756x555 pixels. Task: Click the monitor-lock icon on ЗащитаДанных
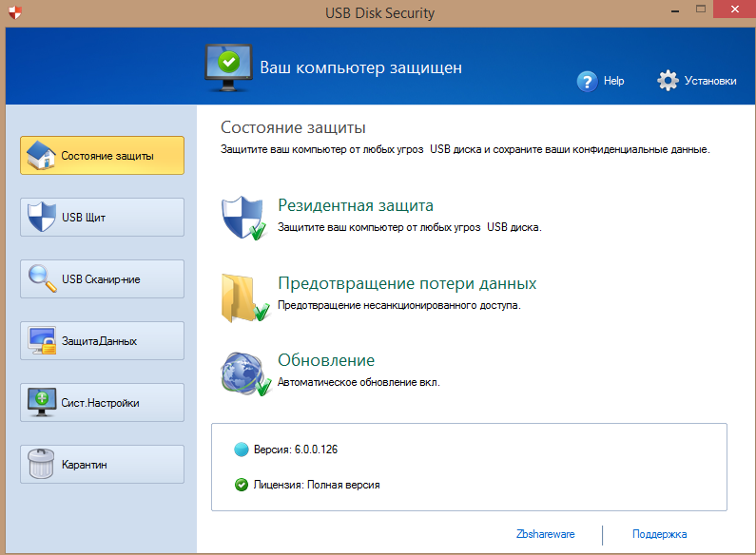[x=42, y=340]
